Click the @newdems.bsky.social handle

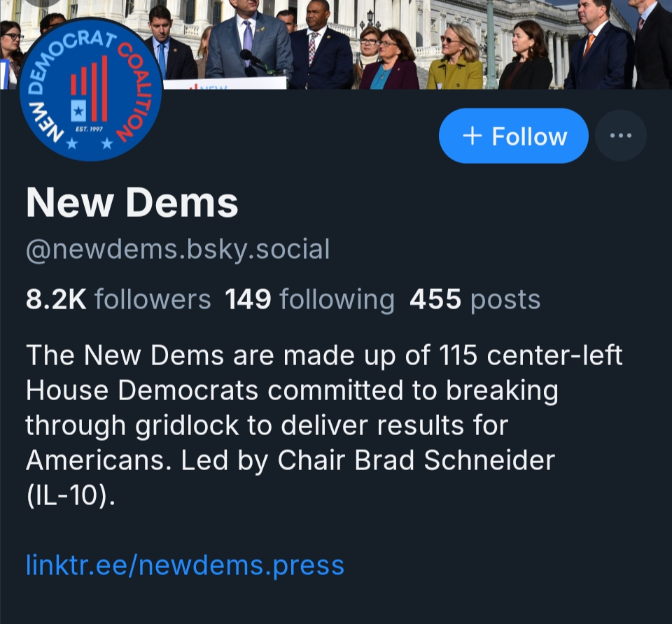177,249
